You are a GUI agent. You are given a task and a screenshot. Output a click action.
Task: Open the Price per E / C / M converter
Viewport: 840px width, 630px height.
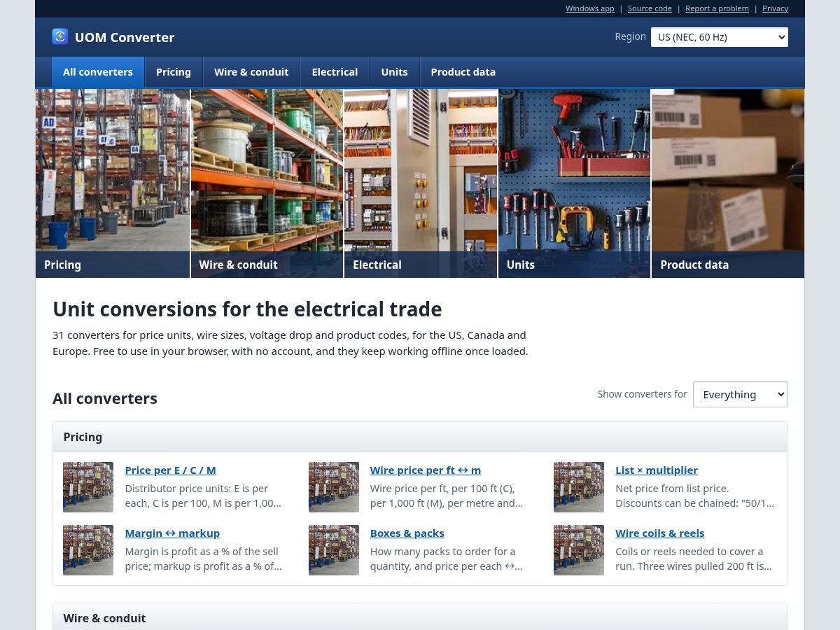170,470
